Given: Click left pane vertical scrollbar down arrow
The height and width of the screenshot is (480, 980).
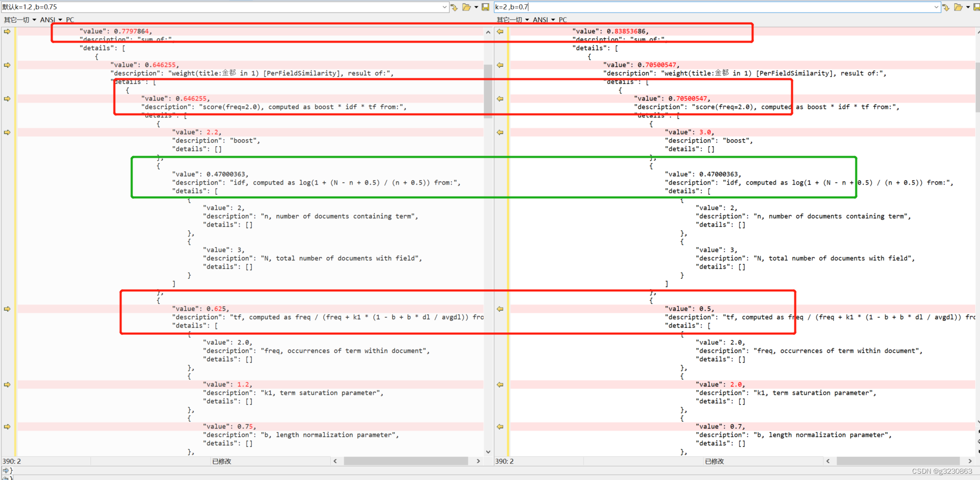Looking at the screenshot, I should (x=488, y=452).
